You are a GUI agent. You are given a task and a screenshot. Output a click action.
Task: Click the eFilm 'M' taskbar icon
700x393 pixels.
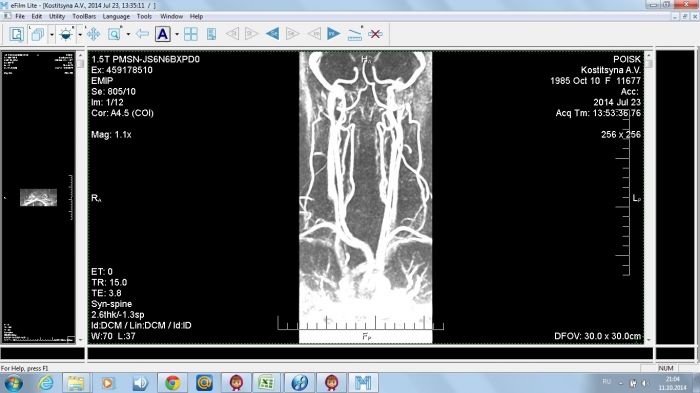pyautogui.click(x=362, y=383)
